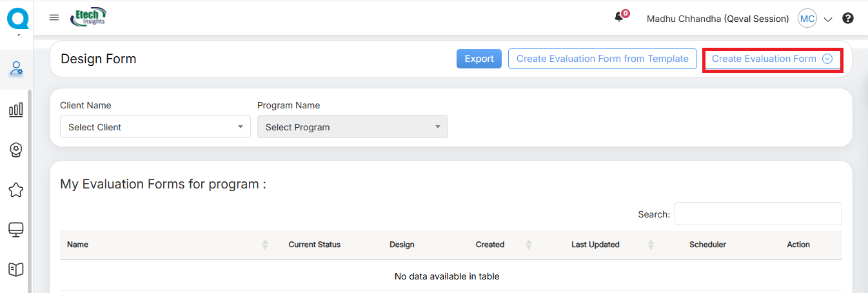
Task: Click the Export button
Action: coord(478,59)
